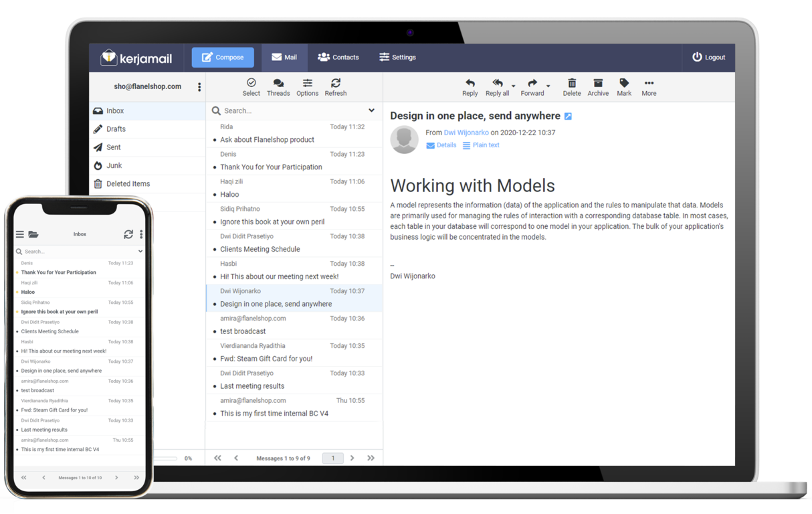This screenshot has width=812, height=514.
Task: Open laptop 'Clients Meeting Schedule' email
Action: point(294,243)
